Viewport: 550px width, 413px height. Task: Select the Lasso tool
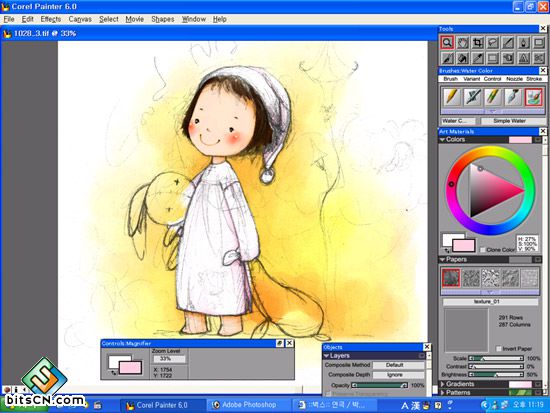click(493, 43)
